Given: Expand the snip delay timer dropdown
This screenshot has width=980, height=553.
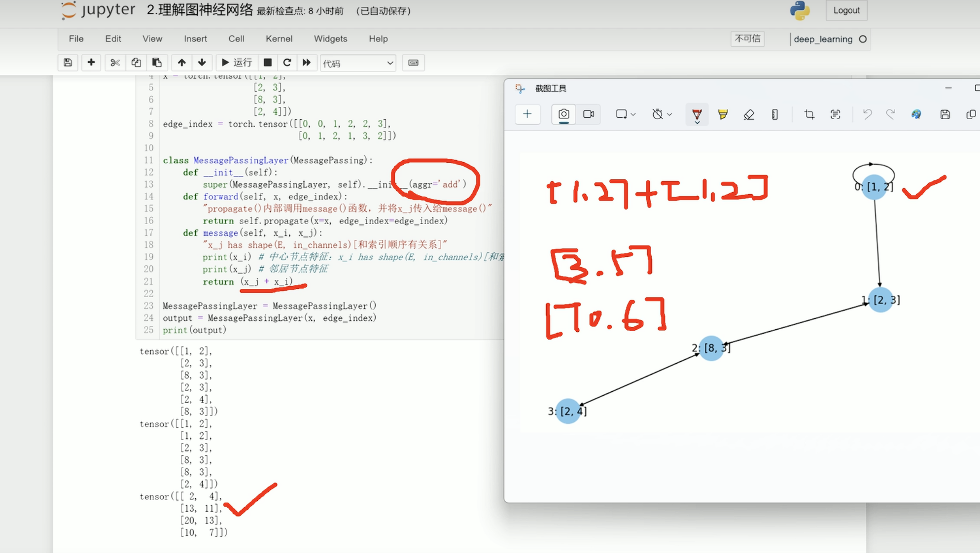Looking at the screenshot, I should coord(662,114).
